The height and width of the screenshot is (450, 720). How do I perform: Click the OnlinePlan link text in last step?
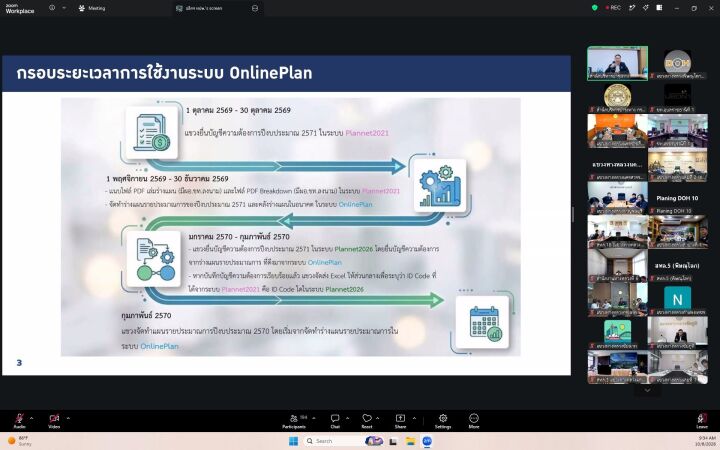(159, 346)
